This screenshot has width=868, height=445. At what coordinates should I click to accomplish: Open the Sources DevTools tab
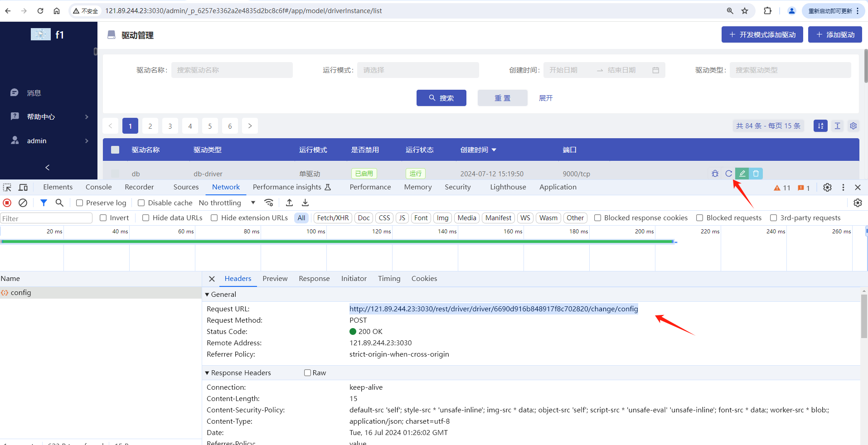pos(186,187)
